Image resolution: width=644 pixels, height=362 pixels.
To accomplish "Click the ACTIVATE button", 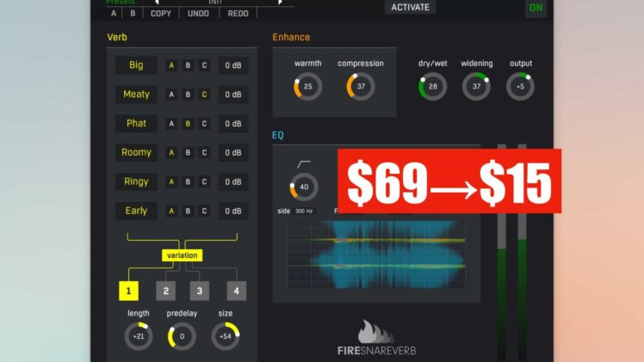I will pyautogui.click(x=410, y=7).
